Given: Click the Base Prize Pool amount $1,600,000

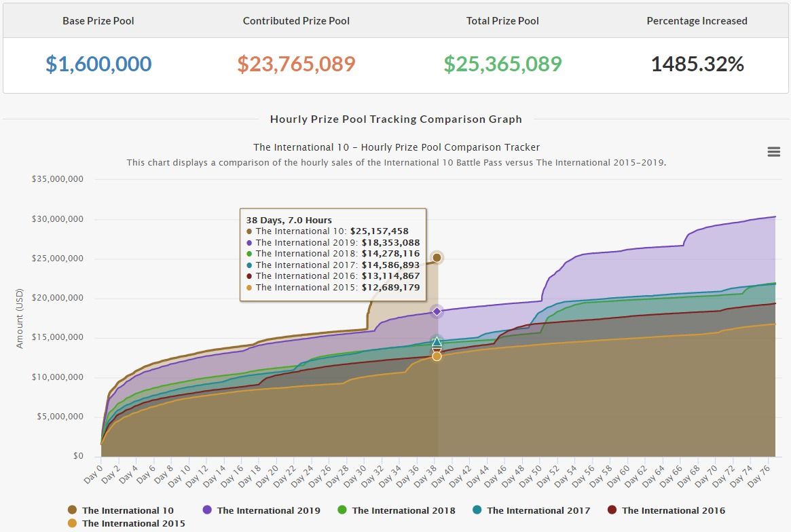Looking at the screenshot, I should [x=98, y=64].
